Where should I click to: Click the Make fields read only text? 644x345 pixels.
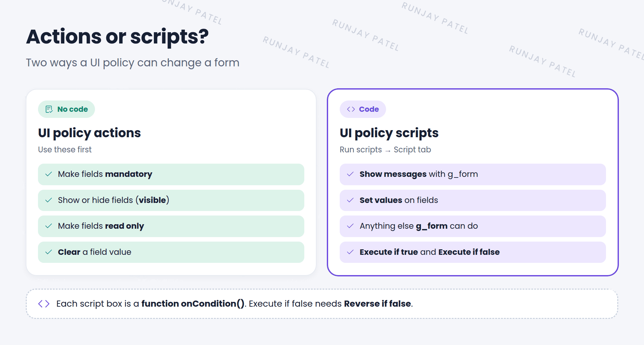[101, 226]
